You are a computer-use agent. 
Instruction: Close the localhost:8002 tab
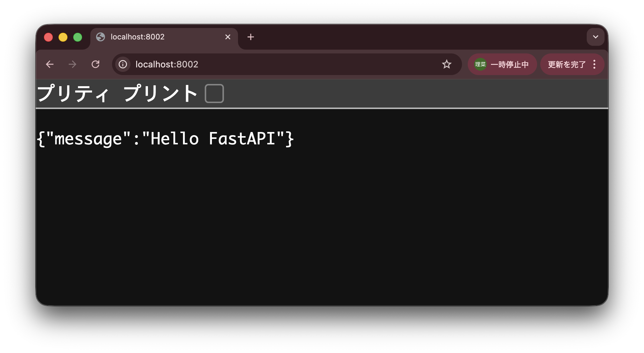(x=228, y=37)
